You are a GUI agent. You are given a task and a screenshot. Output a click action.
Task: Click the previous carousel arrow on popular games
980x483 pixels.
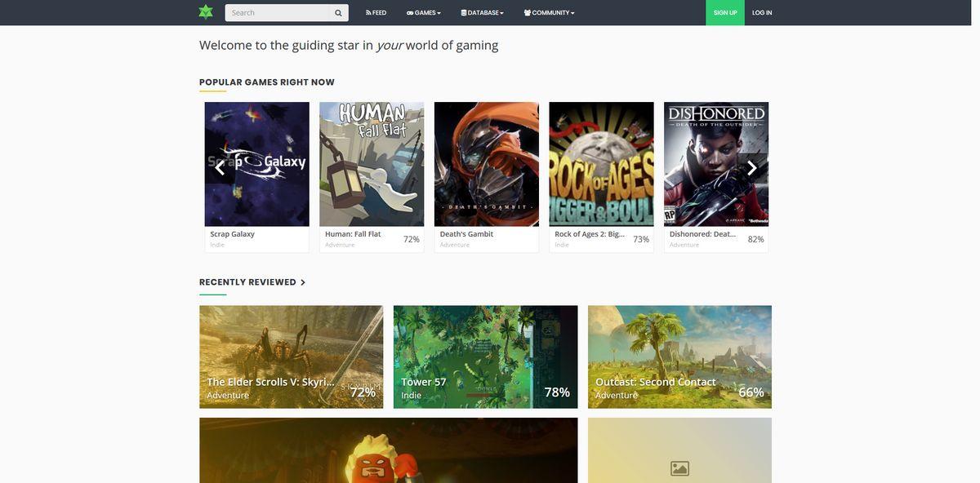[x=219, y=168]
